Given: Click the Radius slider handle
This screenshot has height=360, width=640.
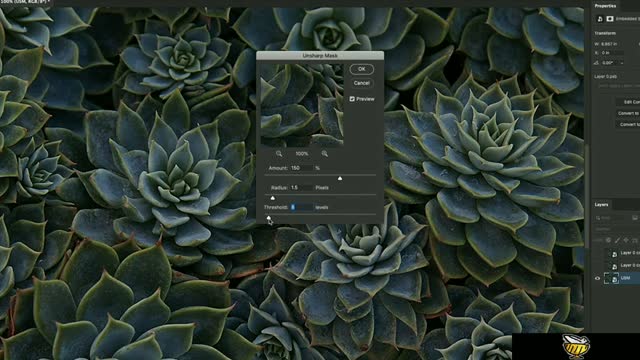Looking at the screenshot, I should [273, 198].
